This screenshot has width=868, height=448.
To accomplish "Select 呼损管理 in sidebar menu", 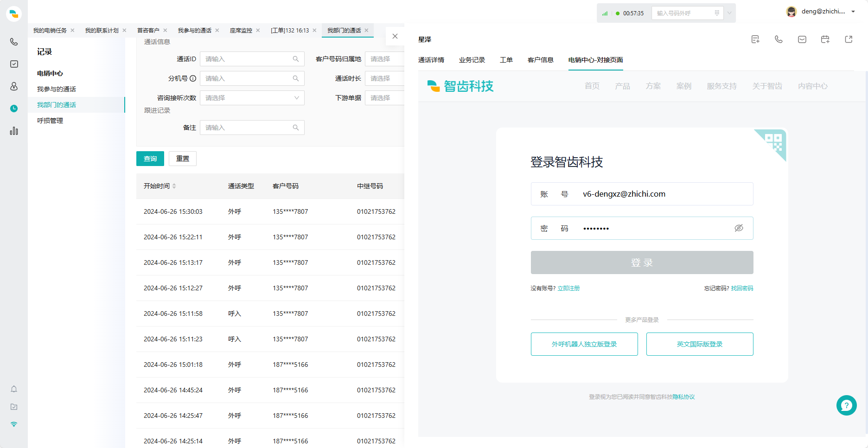I will tap(50, 121).
